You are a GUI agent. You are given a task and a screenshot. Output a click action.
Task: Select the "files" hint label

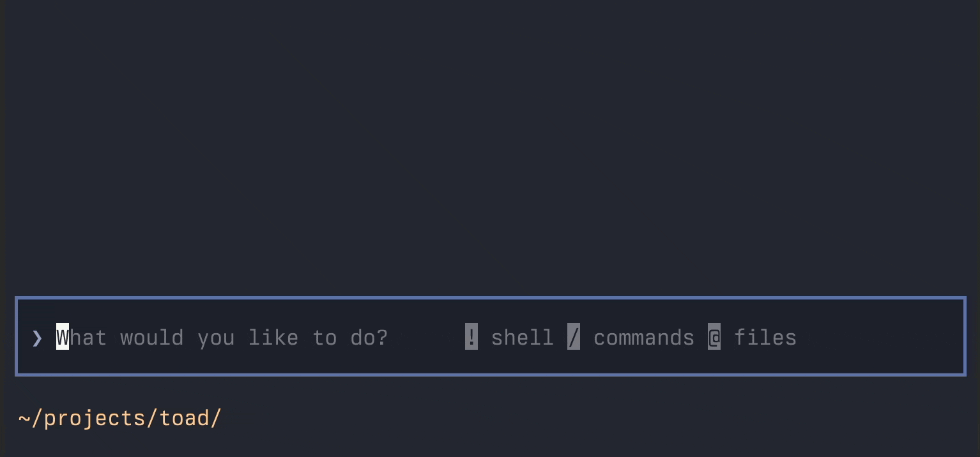point(765,337)
